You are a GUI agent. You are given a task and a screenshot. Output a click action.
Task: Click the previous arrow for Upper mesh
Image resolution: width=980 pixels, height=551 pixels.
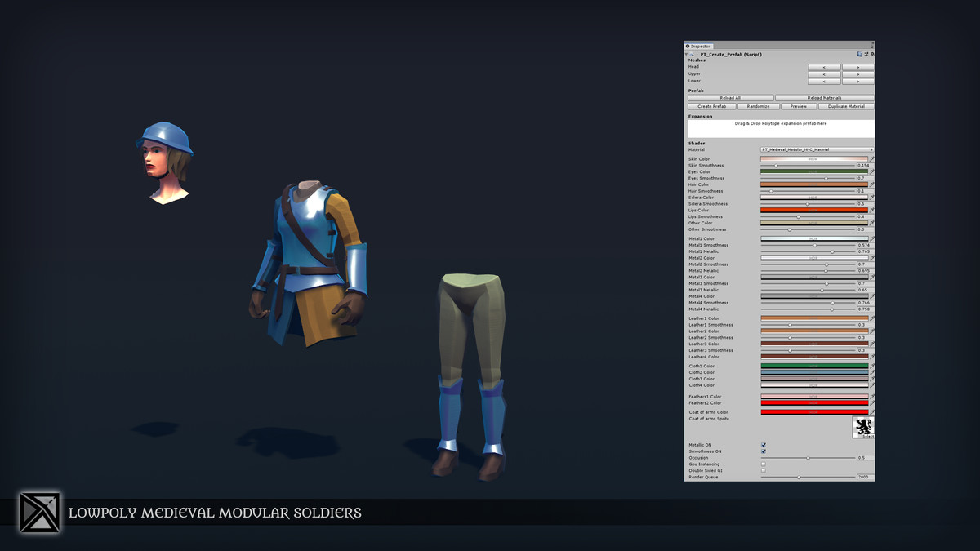pyautogui.click(x=824, y=73)
